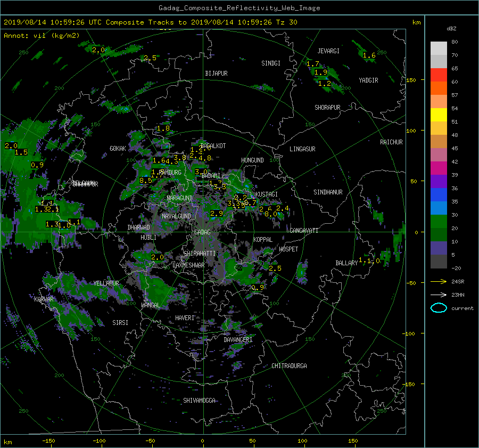Click the SHORAPUR city label
Screen dimensions: 479x448
(x=327, y=108)
